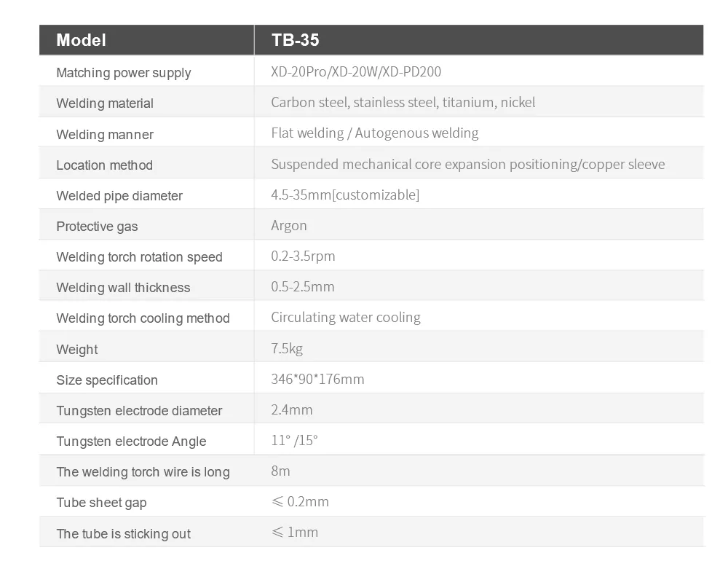Click Flat welding / Autogenous welding value
Image resolution: width=728 pixels, height=577 pixels.
374,133
